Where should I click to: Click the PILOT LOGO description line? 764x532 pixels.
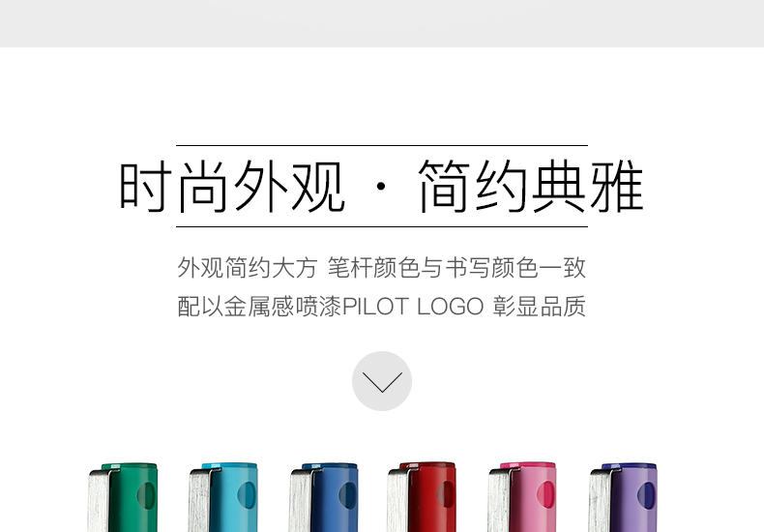point(381,307)
